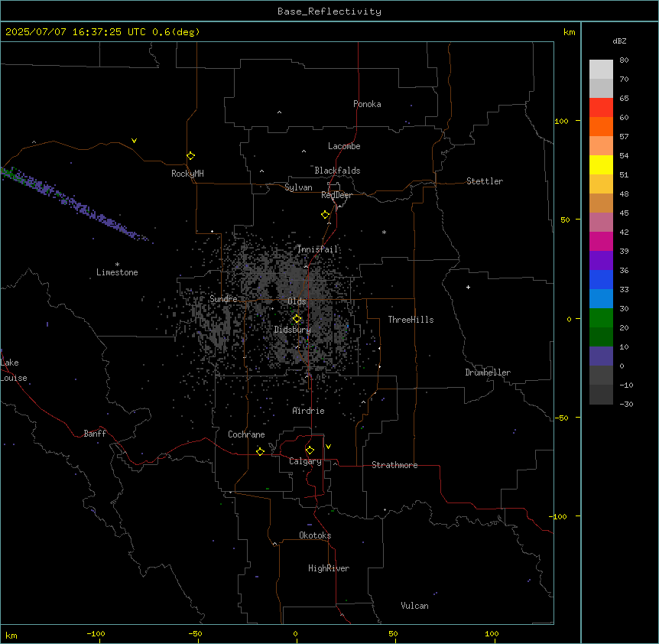Click the Lake Louise label
659x644 pixels.
(14, 370)
